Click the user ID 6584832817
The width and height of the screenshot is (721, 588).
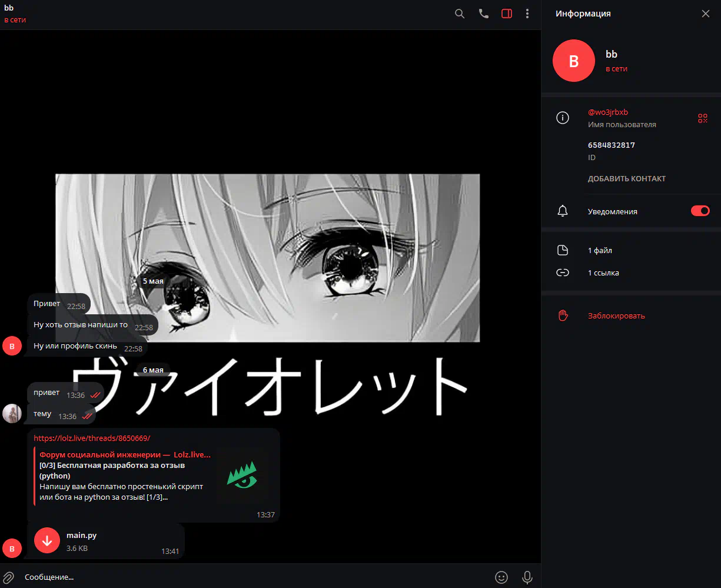click(x=612, y=145)
